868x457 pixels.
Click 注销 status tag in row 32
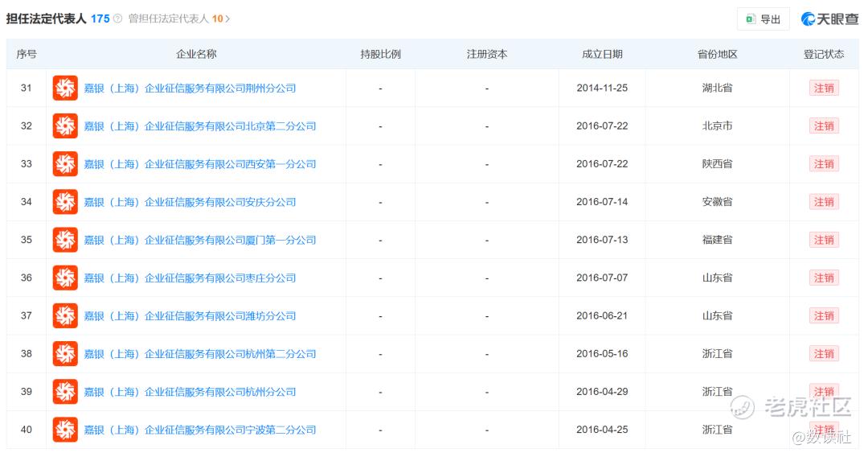[x=824, y=126]
